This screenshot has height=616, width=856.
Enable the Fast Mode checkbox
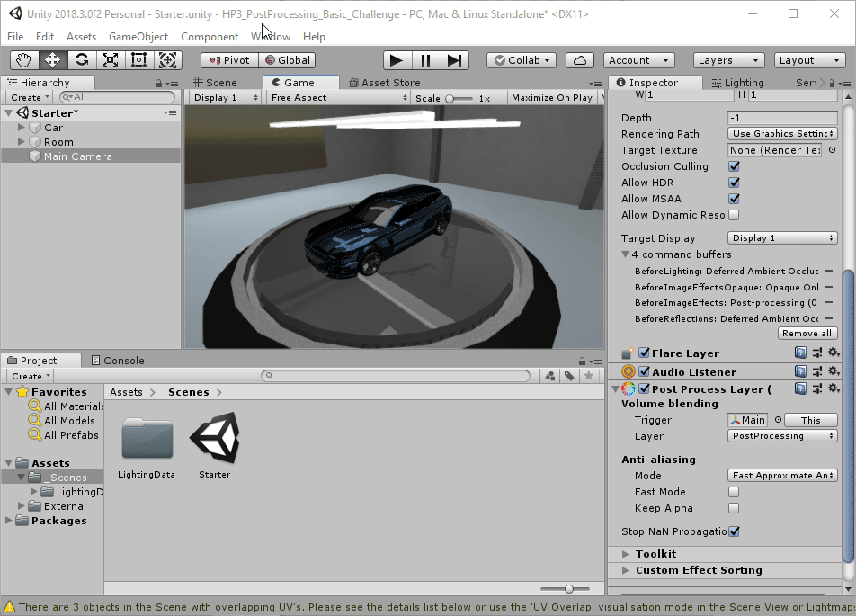(x=734, y=492)
